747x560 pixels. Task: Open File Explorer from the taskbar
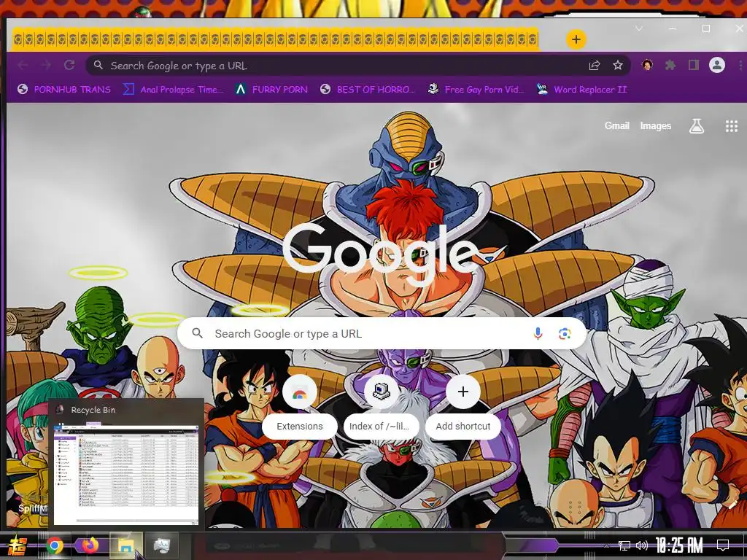click(x=125, y=545)
